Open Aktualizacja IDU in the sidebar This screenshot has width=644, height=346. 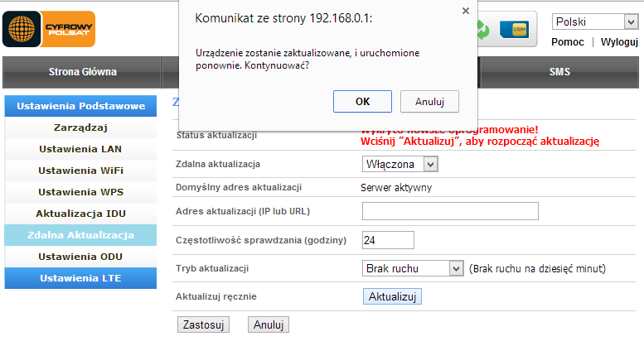pyautogui.click(x=80, y=214)
